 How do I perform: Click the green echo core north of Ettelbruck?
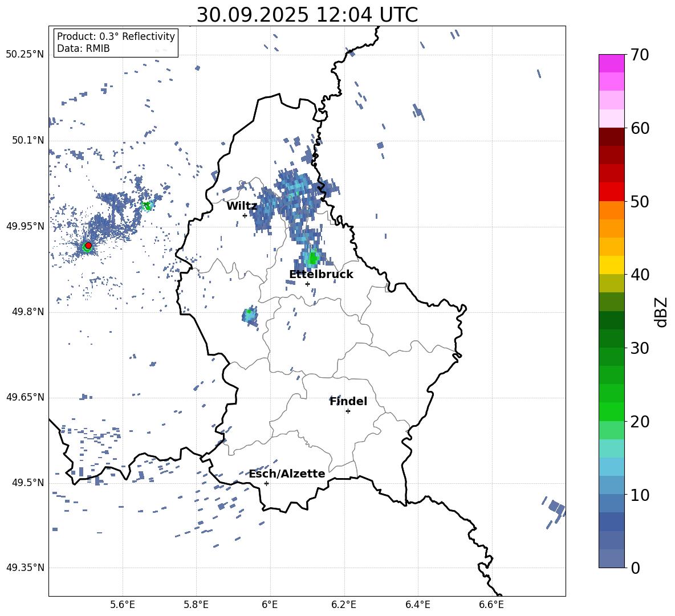point(312,258)
